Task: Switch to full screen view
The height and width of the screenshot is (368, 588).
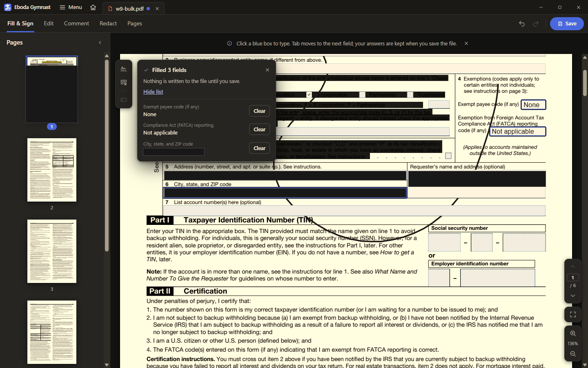Action: pyautogui.click(x=573, y=314)
